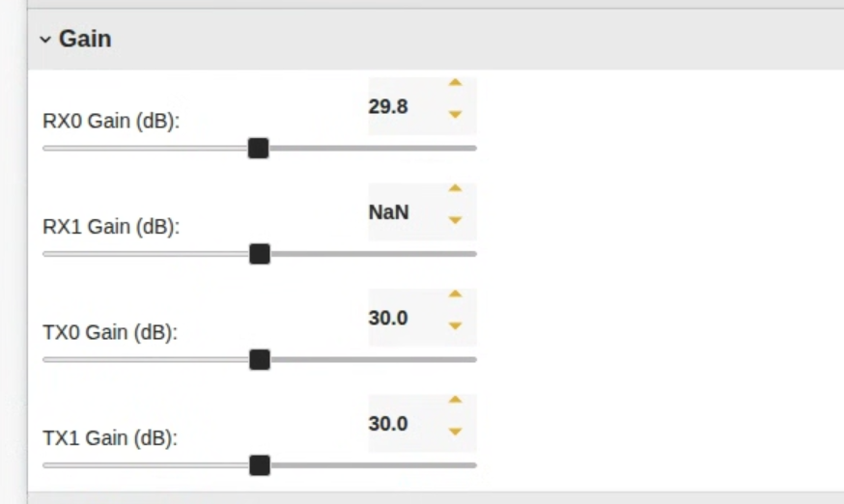Click the TX1 Gain slider handle
This screenshot has width=844, height=504.
pos(259,465)
